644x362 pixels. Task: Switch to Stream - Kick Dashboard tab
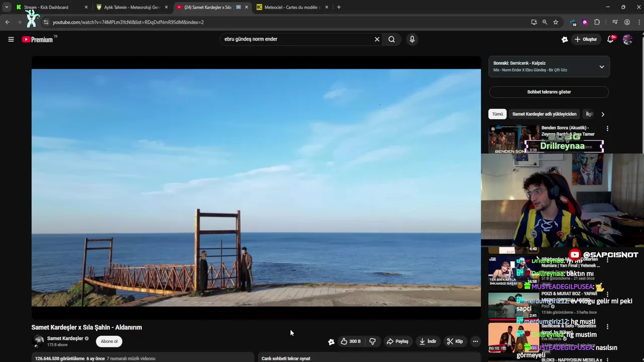(x=46, y=7)
